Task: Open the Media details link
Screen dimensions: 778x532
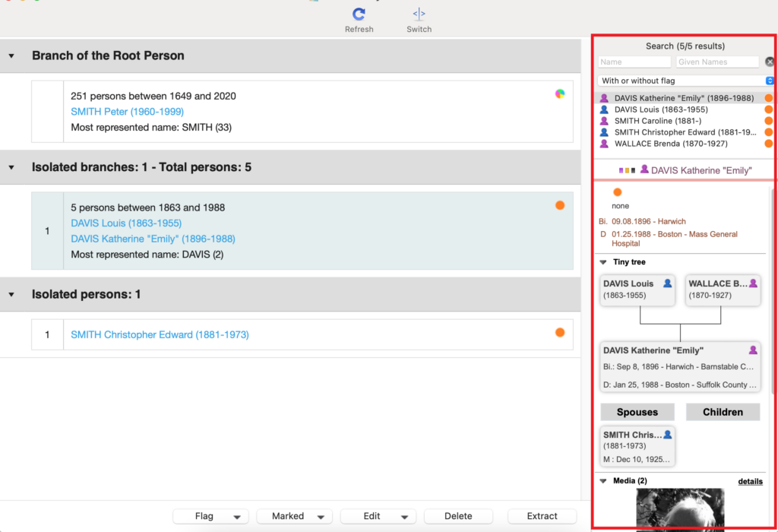Action: [x=750, y=481]
